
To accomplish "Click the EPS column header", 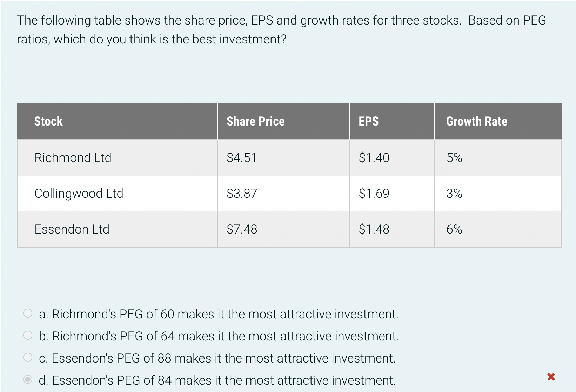I will coord(368,121).
